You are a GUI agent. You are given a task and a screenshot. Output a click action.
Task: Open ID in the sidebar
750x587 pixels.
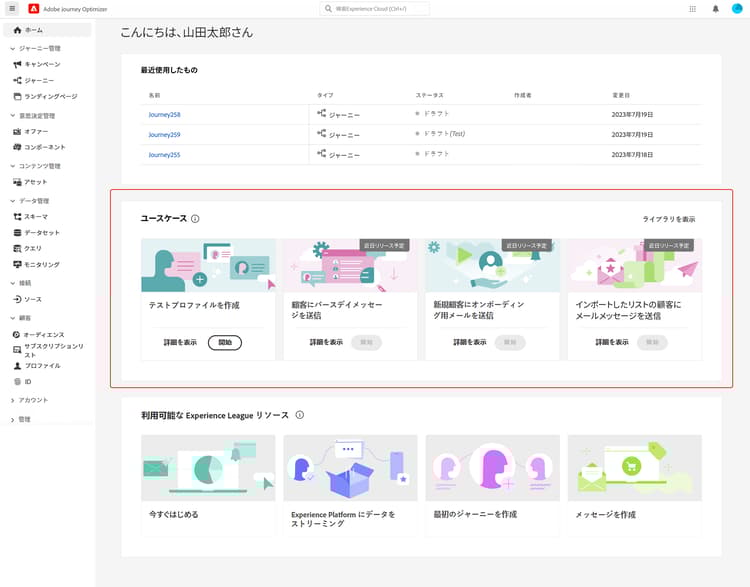pyautogui.click(x=22, y=382)
